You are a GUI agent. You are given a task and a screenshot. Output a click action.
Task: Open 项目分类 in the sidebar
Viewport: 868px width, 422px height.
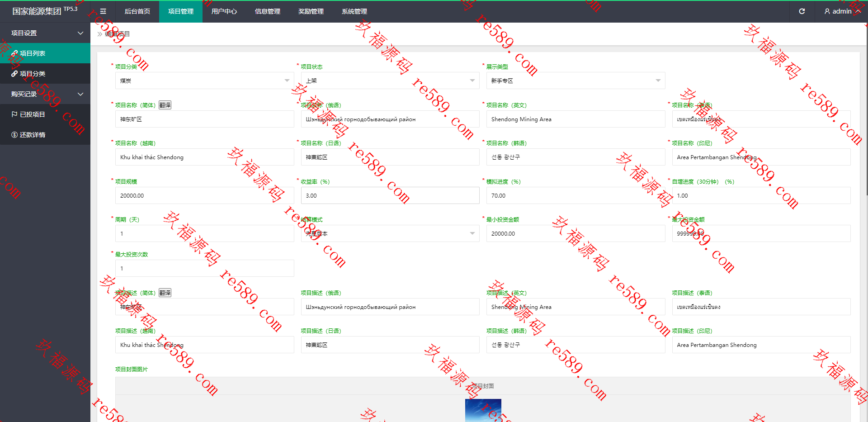click(45, 74)
